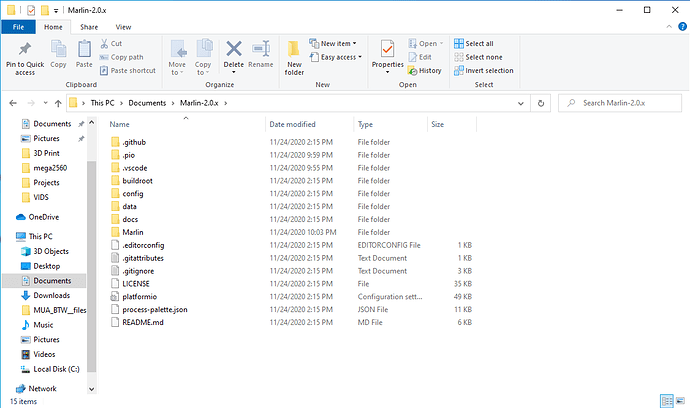Sort by the Size column header

(x=437, y=125)
